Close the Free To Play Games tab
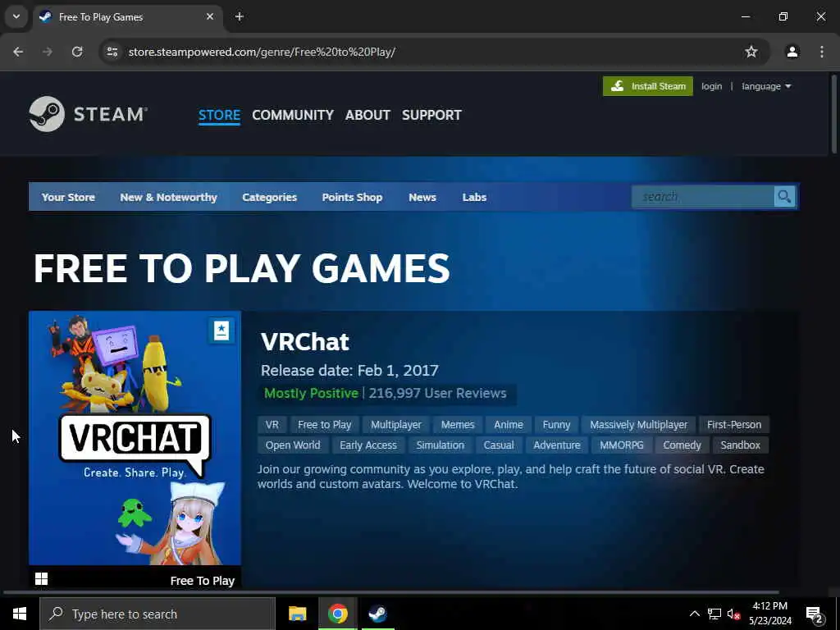This screenshot has width=840, height=630. pos(210,16)
